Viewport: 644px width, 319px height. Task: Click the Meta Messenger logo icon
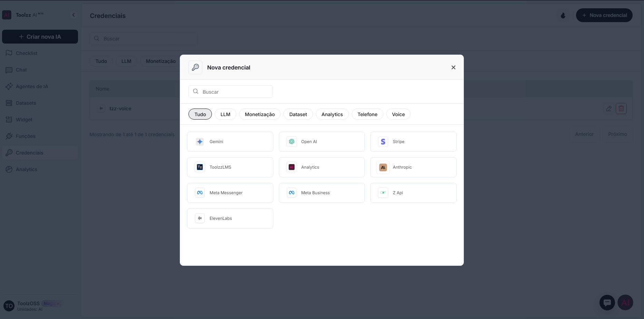point(200,193)
